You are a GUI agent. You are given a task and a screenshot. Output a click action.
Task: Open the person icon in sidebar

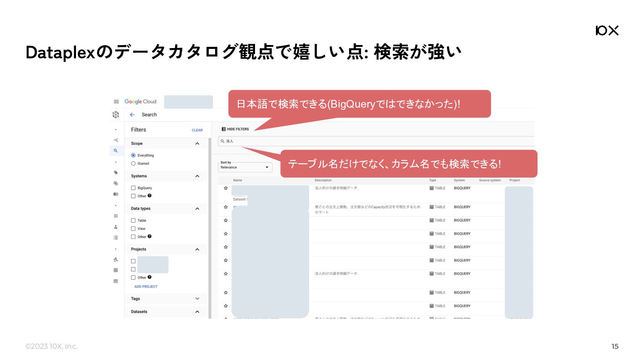tap(115, 227)
